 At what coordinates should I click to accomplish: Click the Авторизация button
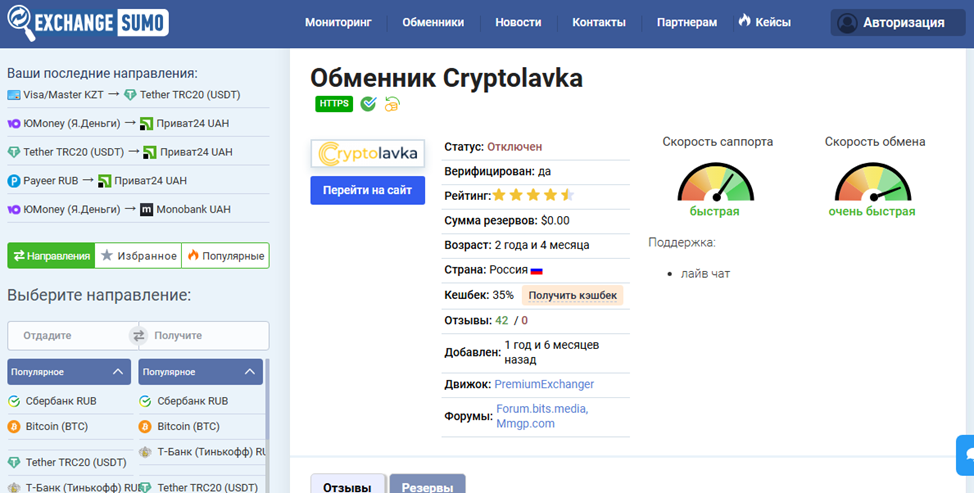coord(898,23)
